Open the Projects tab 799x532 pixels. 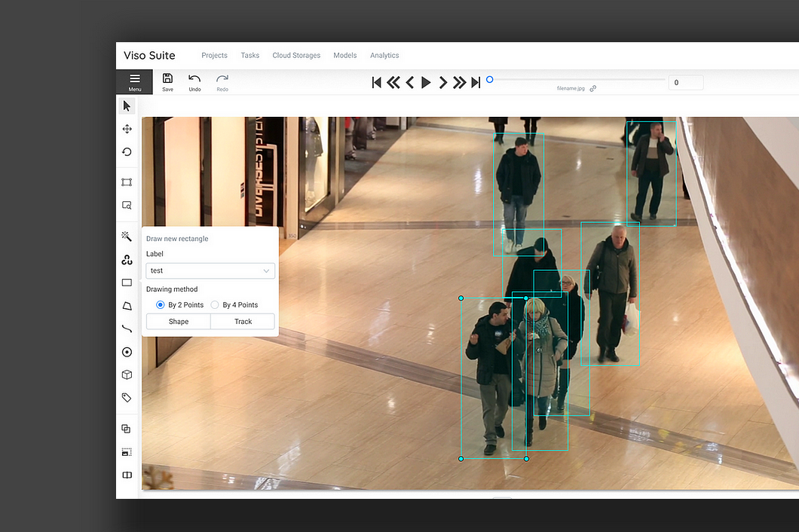point(214,55)
